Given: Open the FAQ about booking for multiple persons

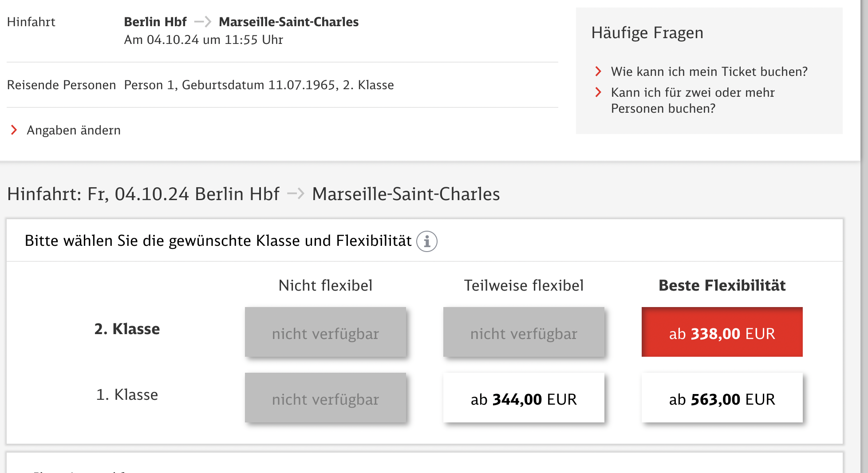Looking at the screenshot, I should tap(692, 100).
